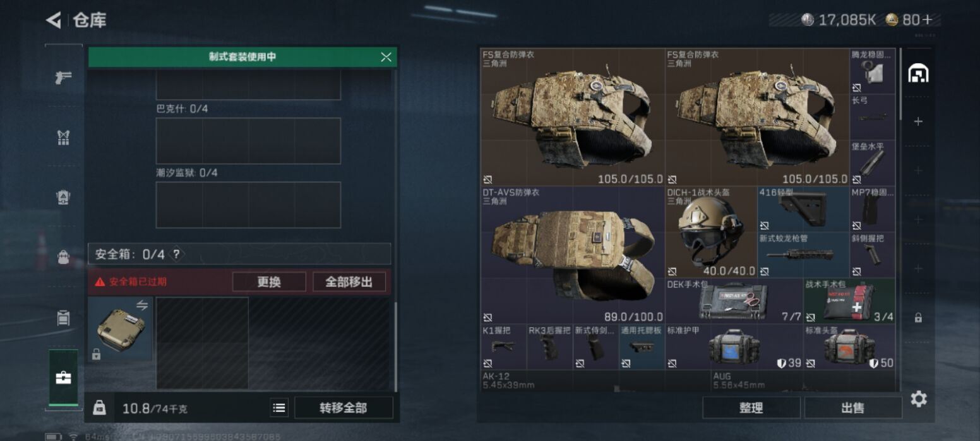The width and height of the screenshot is (980, 441).
Task: Toggle the safe box swap arrows icon
Action: (142, 306)
